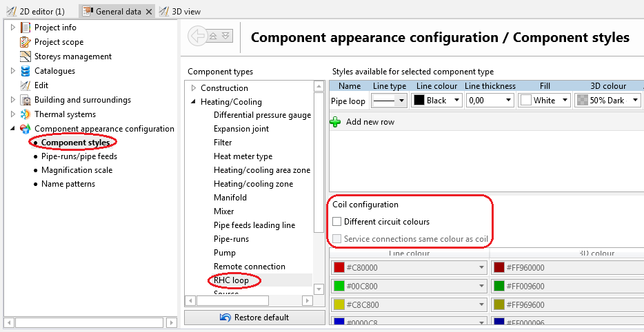Click the Thermal systems icon
The height and width of the screenshot is (332, 644).
coord(26,114)
